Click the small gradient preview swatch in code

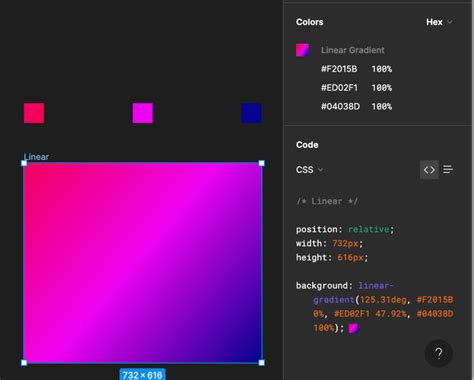(x=353, y=328)
